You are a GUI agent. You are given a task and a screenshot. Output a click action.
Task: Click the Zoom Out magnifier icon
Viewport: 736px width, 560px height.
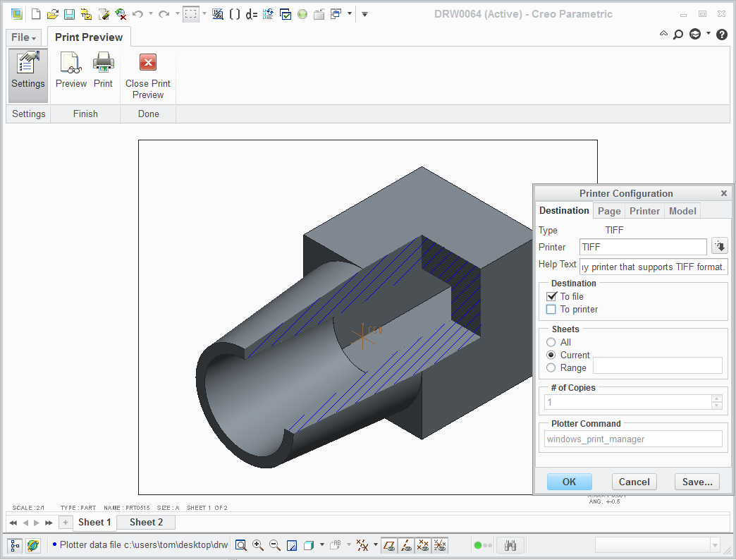pos(275,545)
